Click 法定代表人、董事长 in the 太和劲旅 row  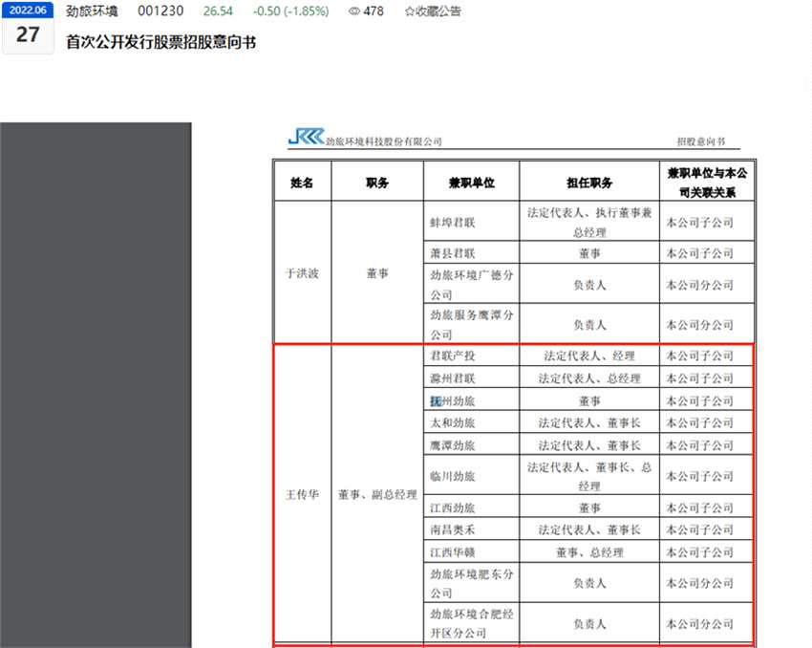(x=589, y=422)
